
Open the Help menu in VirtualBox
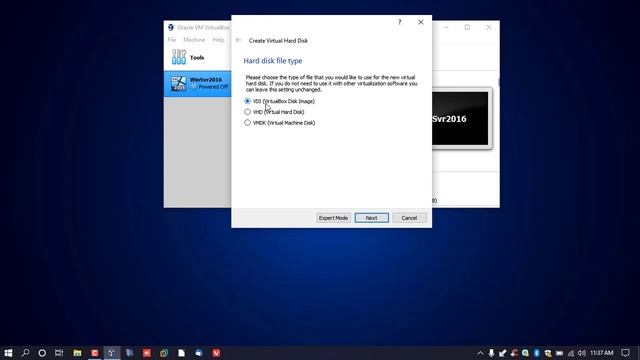218,40
